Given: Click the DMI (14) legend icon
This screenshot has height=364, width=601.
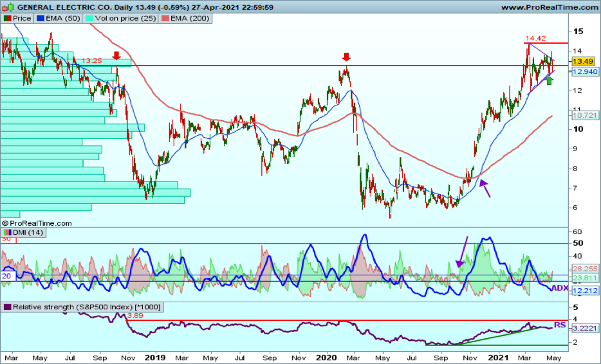Looking at the screenshot, I should [x=7, y=233].
